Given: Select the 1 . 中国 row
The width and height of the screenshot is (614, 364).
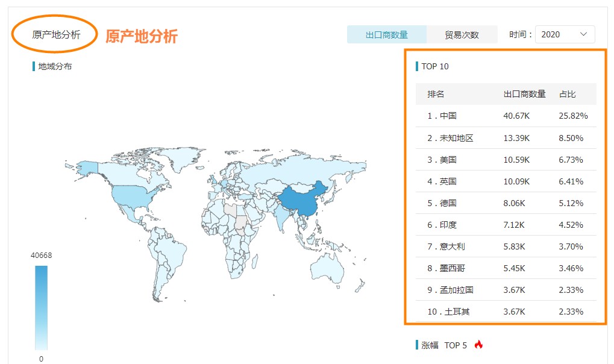Looking at the screenshot, I should (x=506, y=116).
